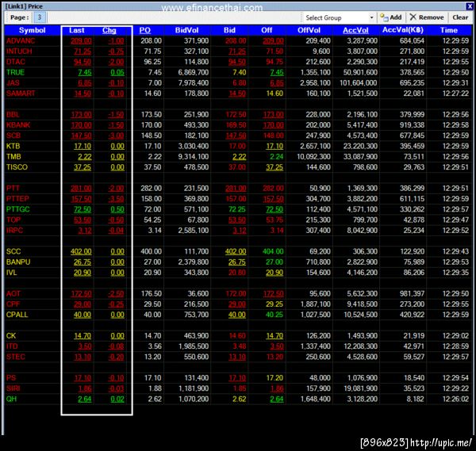Viewport: 476px width, 451px height.
Task: Select the BBL symbol
Action: [x=13, y=115]
